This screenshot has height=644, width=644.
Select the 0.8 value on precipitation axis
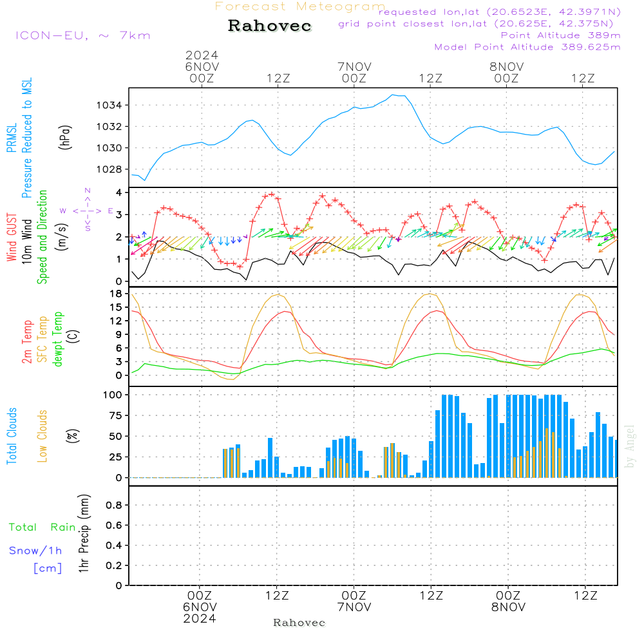tap(114, 505)
